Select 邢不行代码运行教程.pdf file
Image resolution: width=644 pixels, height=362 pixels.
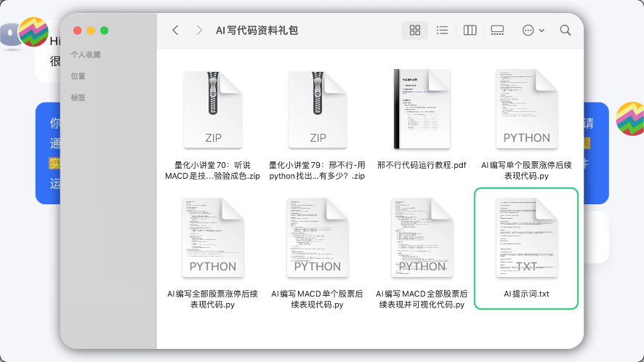pos(422,109)
